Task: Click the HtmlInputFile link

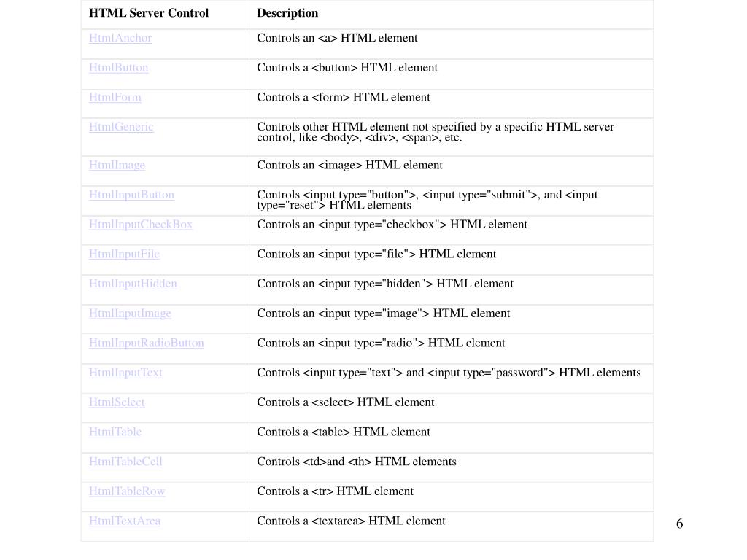Action: [124, 254]
